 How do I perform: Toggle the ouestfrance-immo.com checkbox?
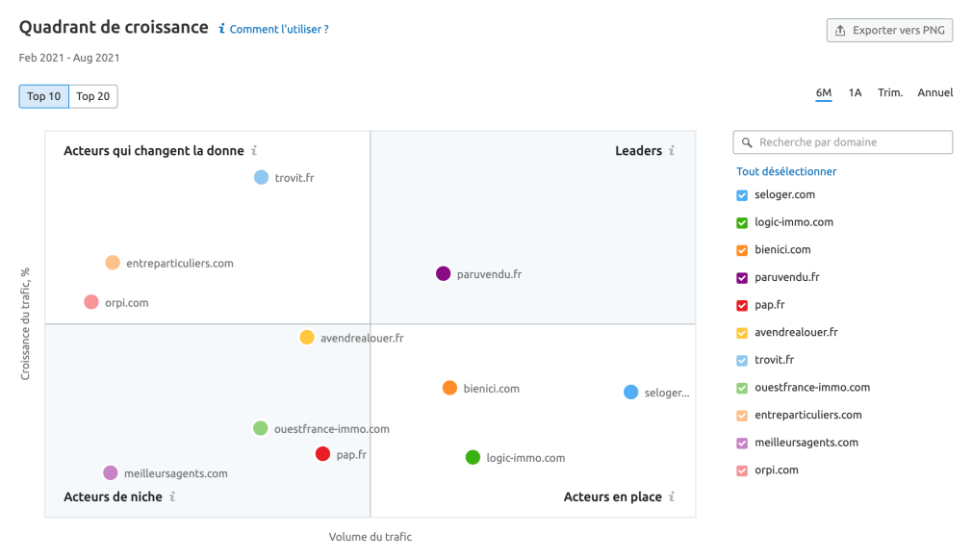[x=742, y=389]
